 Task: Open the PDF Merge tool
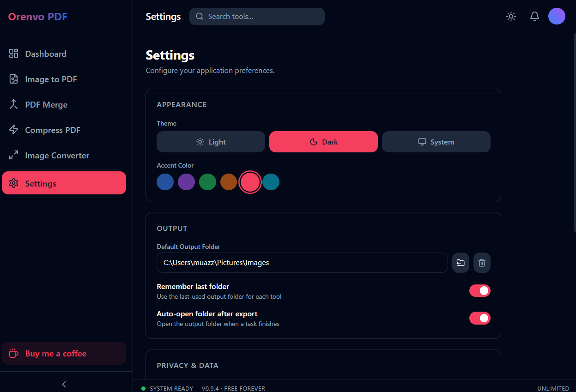point(64,104)
